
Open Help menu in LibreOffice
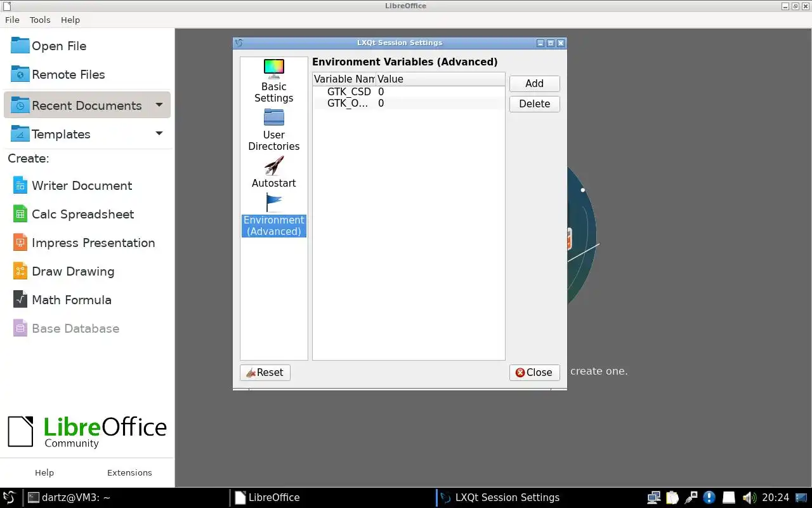[x=70, y=20]
